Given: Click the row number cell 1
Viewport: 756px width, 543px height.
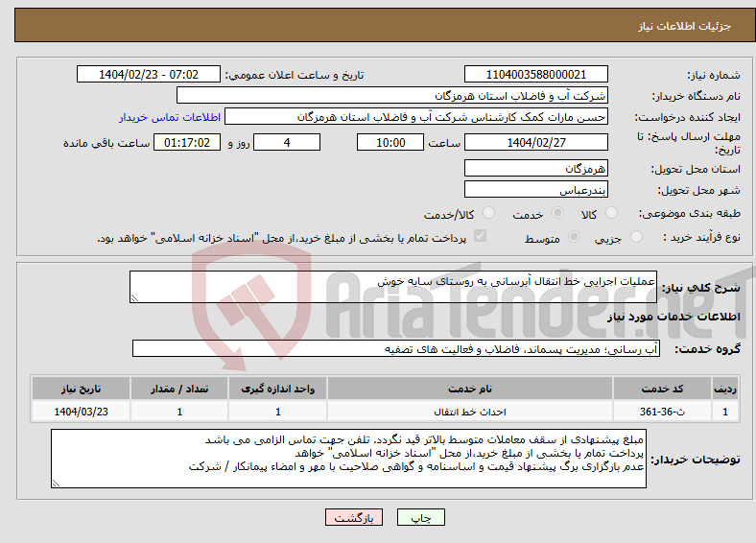Looking at the screenshot, I should (x=725, y=412).
